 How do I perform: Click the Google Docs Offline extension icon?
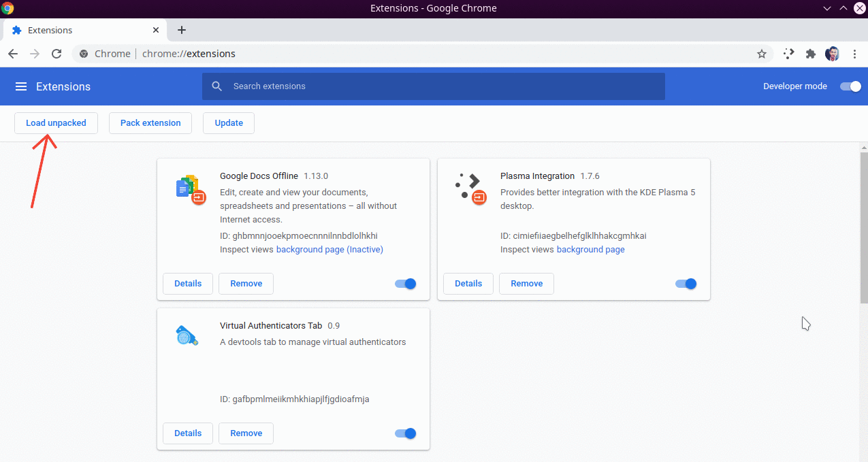tap(191, 190)
